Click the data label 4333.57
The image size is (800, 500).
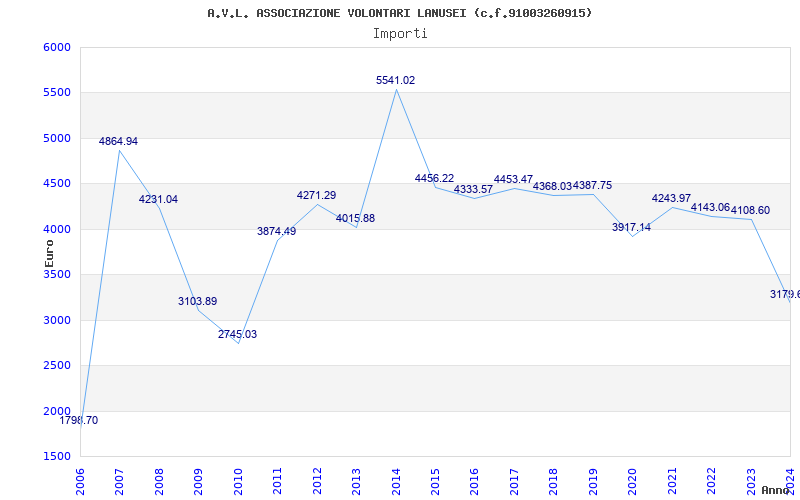pos(473,189)
